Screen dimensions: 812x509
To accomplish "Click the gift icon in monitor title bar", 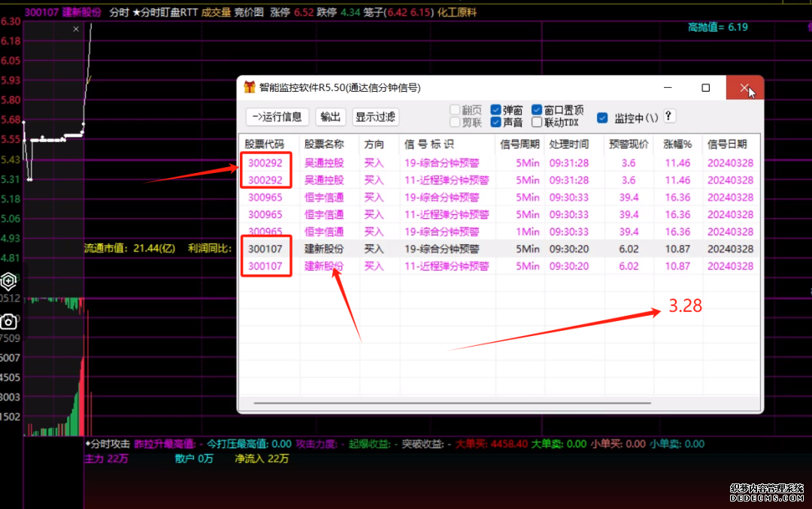I will click(249, 87).
